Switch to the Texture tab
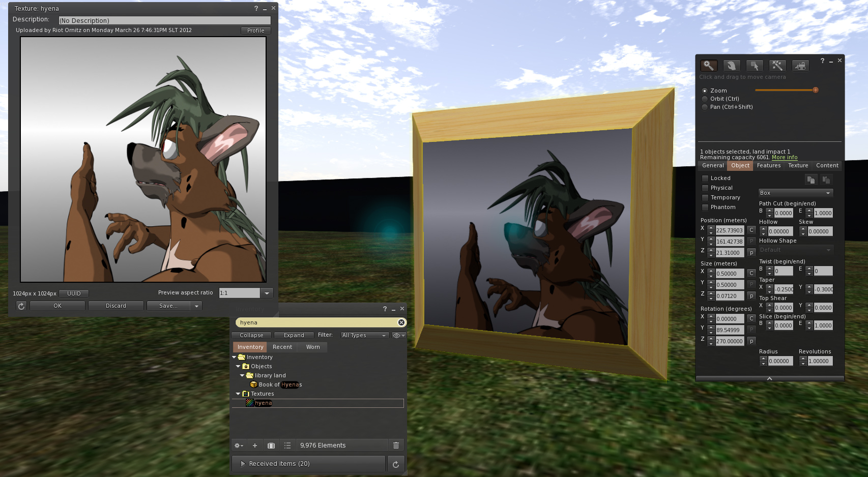The image size is (868, 477). pos(798,165)
